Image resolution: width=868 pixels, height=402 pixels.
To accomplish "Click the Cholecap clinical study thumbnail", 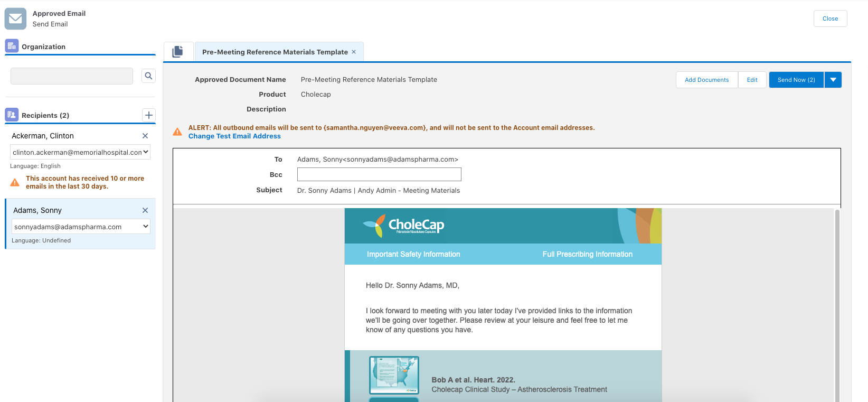I will 394,376.
